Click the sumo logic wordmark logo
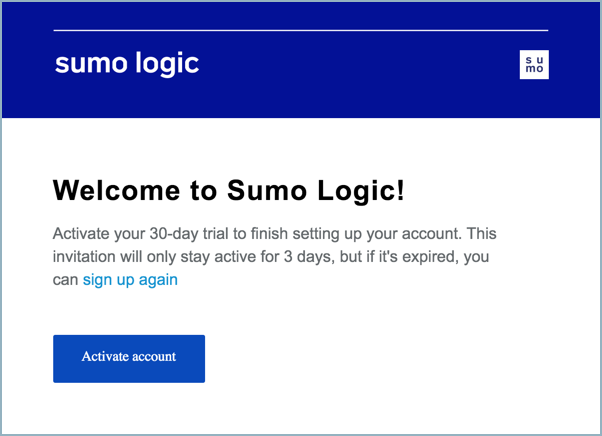 pyautogui.click(x=127, y=64)
